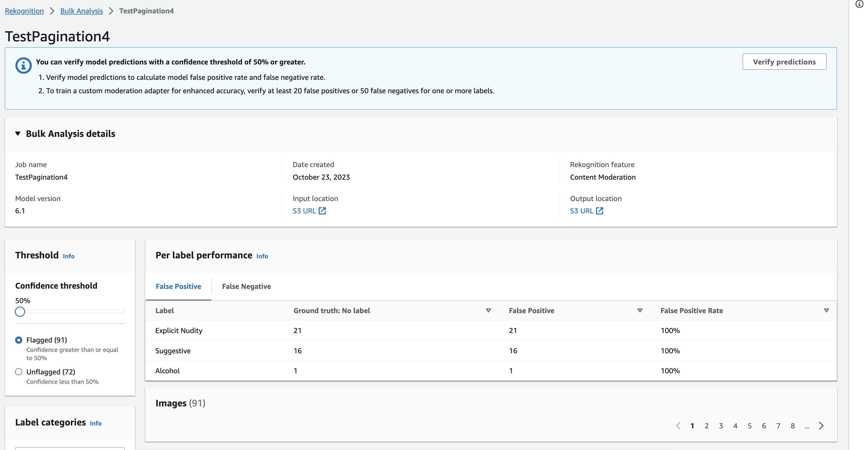Select the False Positive tab
This screenshot has height=450, width=868.
tap(178, 286)
